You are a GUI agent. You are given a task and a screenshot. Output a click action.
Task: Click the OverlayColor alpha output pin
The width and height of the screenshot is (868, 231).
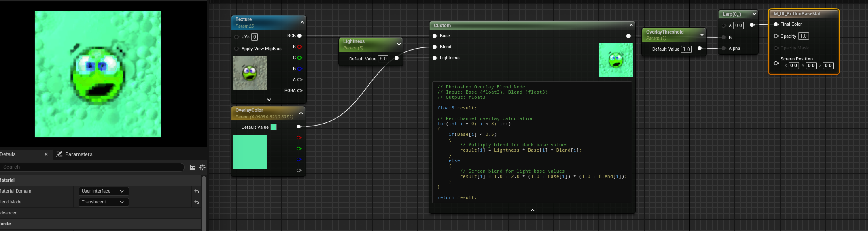click(x=299, y=171)
